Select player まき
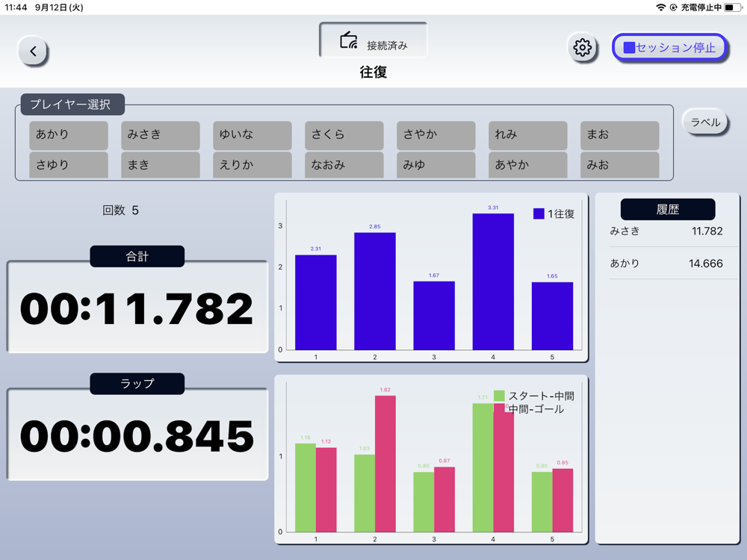 pos(161,165)
